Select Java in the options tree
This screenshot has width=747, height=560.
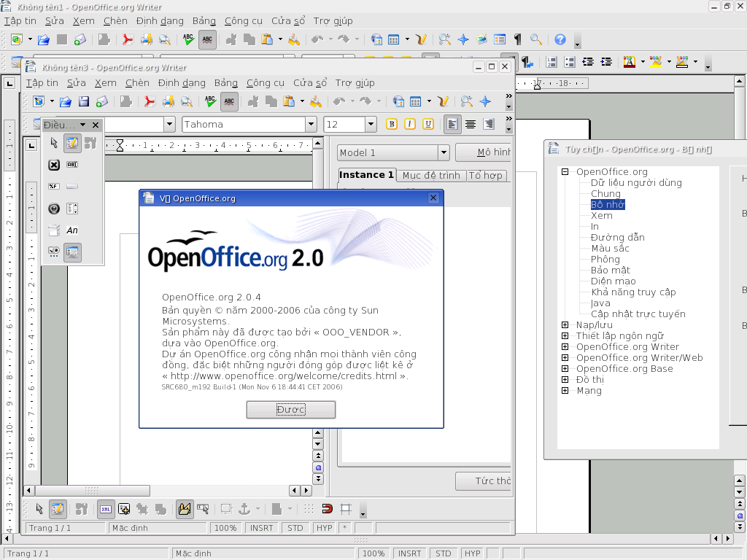(x=600, y=303)
